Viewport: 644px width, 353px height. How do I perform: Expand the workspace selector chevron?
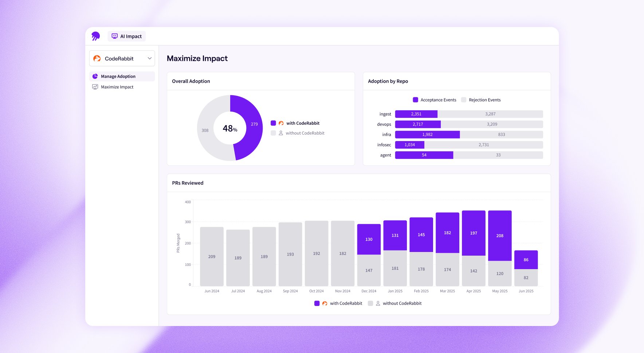(x=149, y=58)
